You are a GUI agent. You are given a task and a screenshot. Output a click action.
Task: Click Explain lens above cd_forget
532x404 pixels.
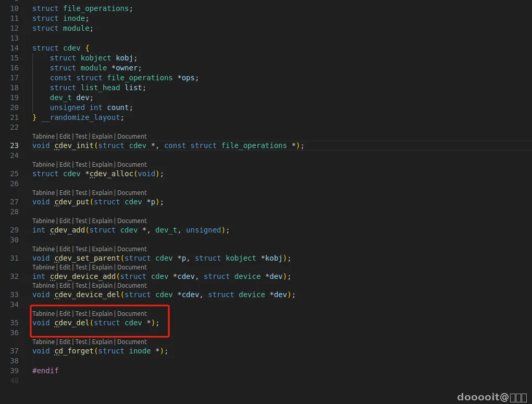[x=102, y=341]
